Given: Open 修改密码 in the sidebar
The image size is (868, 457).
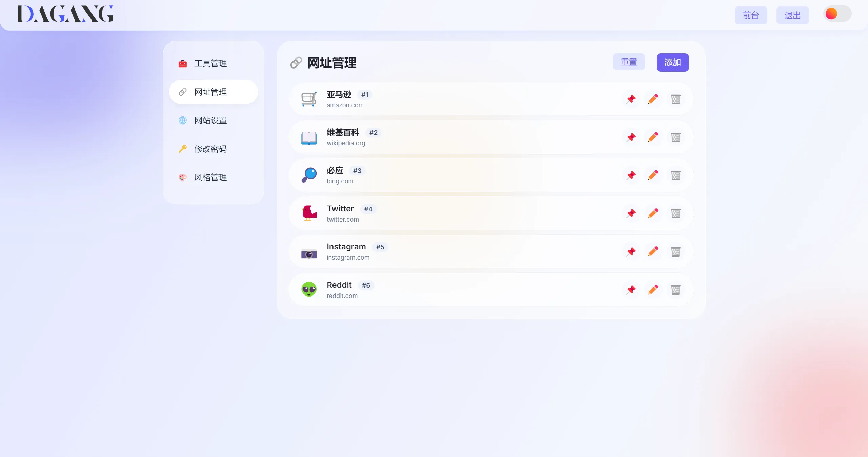Looking at the screenshot, I should point(214,149).
